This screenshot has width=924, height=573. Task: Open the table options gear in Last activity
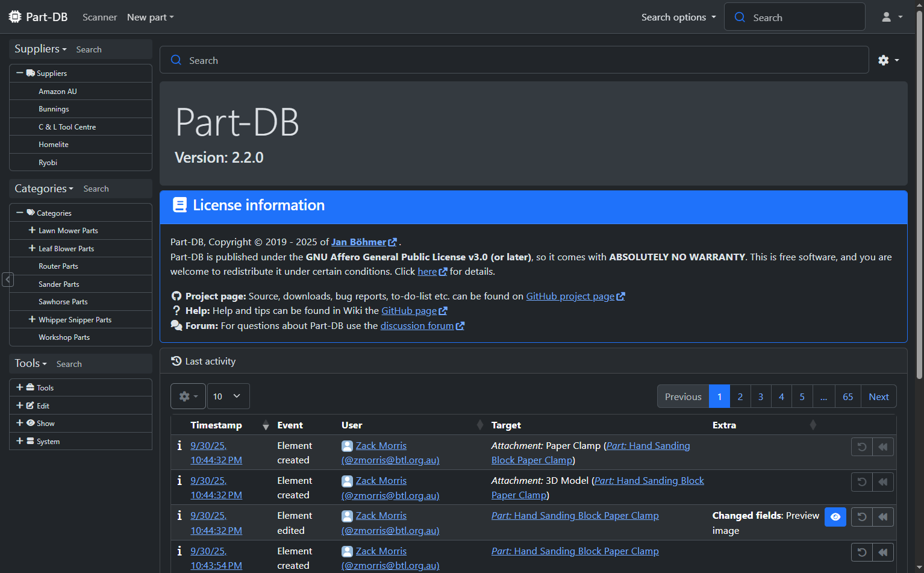[x=189, y=396]
